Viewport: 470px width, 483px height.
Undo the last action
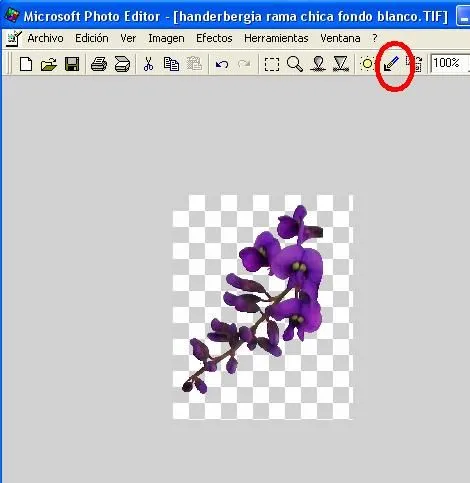[x=222, y=64]
